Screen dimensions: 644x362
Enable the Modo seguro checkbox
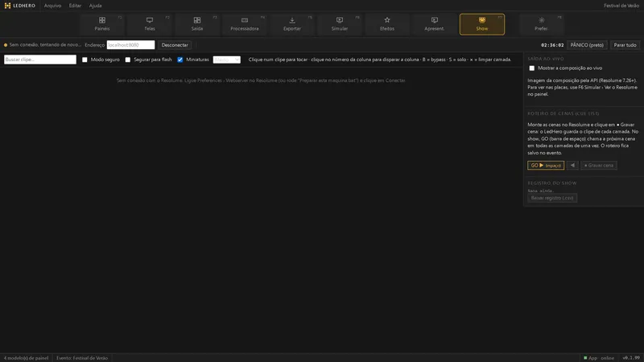[85, 60]
